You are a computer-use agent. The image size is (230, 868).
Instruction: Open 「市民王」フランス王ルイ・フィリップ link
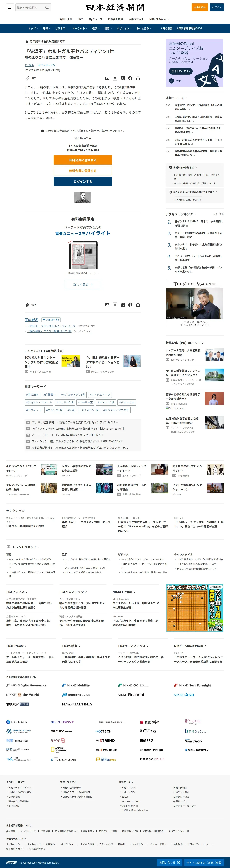(52, 326)
